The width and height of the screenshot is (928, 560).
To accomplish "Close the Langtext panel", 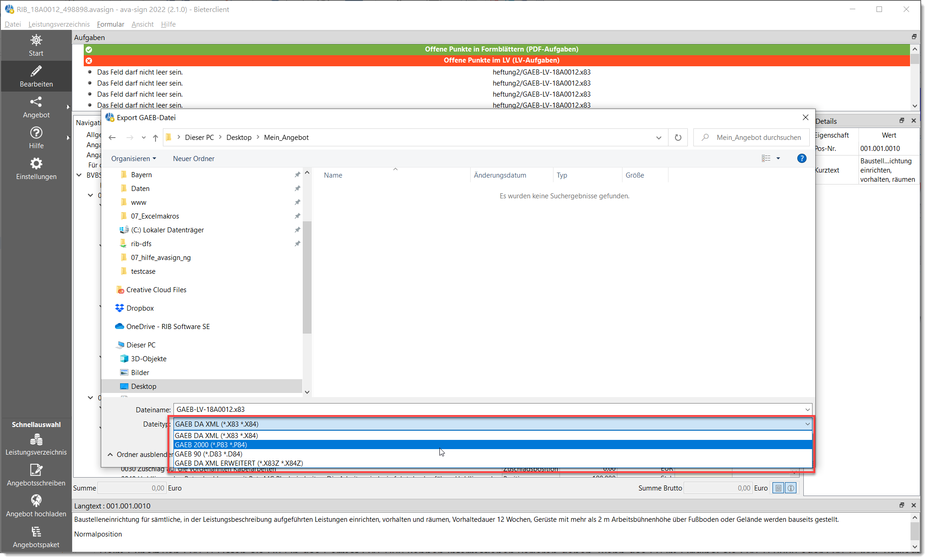I will [x=914, y=505].
